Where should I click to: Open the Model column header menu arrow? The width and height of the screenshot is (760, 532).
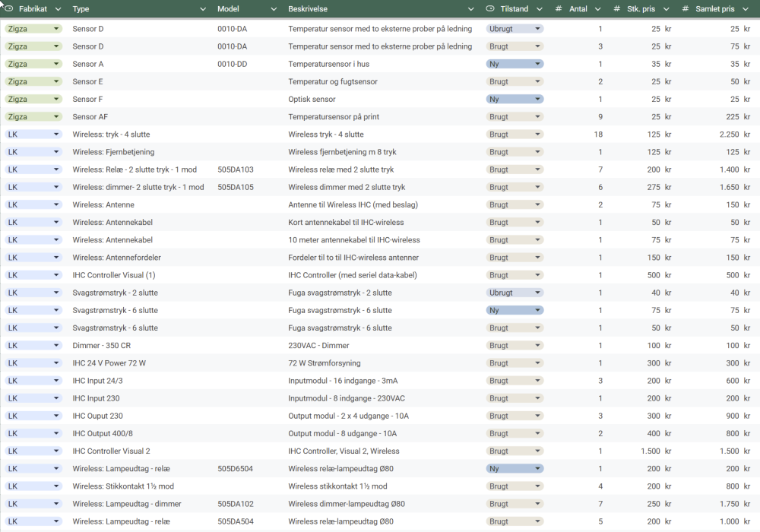pyautogui.click(x=274, y=9)
